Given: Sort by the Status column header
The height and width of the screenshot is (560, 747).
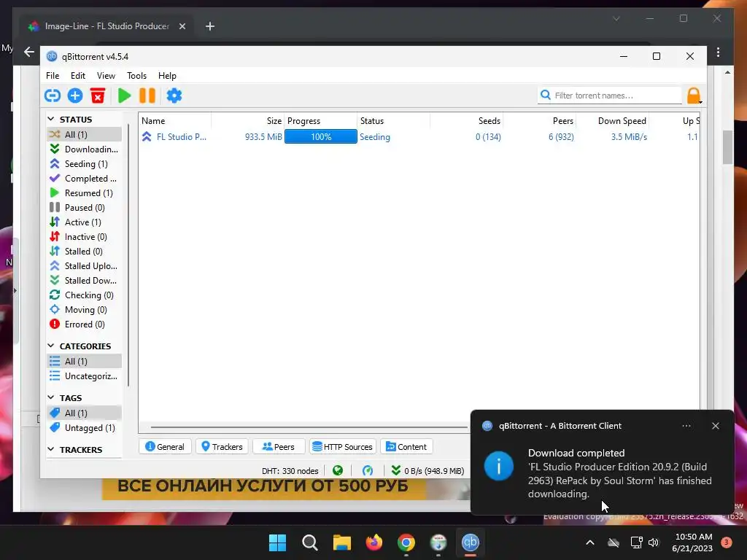Looking at the screenshot, I should click(x=393, y=121).
